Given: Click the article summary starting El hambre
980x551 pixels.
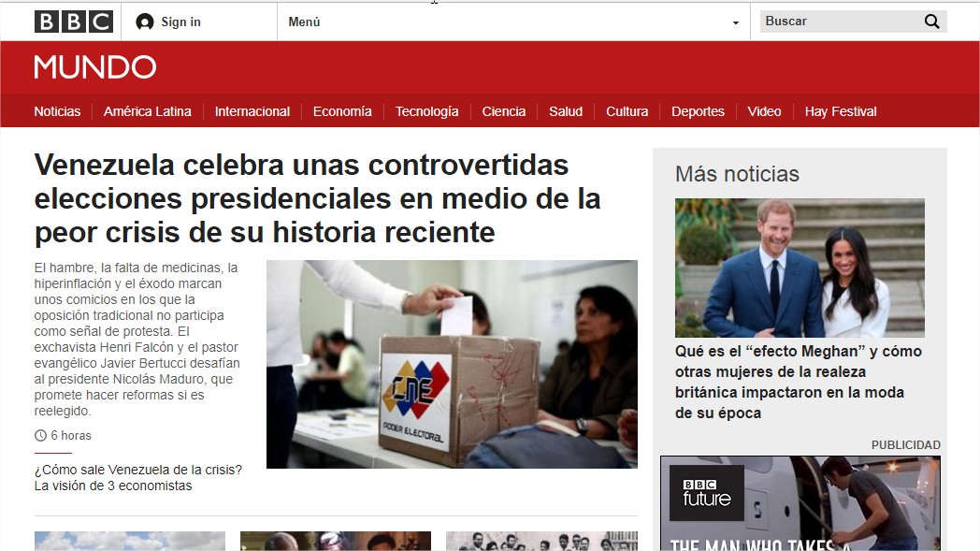Looking at the screenshot, I should pos(137,339).
